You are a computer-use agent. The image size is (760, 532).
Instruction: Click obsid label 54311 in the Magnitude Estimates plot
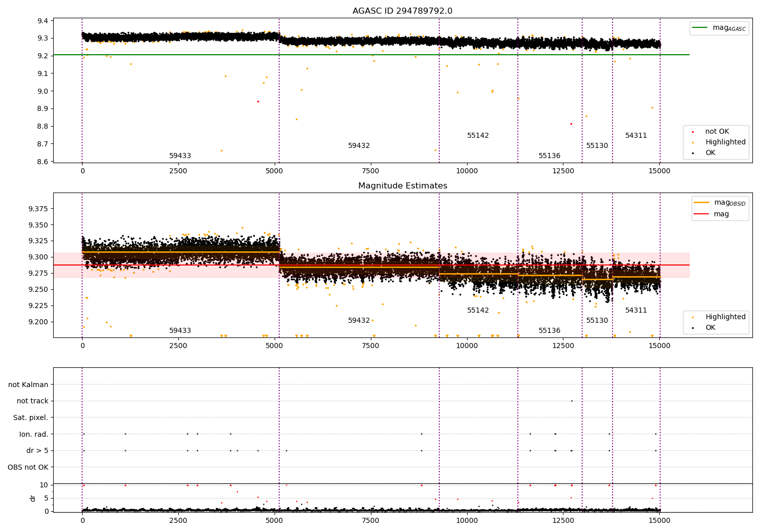point(636,311)
